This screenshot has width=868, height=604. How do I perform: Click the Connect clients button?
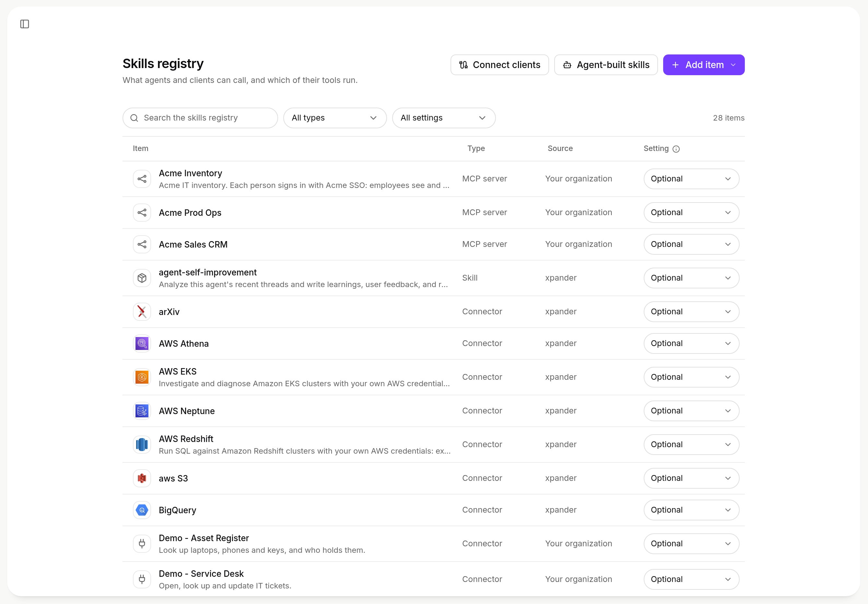pyautogui.click(x=499, y=64)
